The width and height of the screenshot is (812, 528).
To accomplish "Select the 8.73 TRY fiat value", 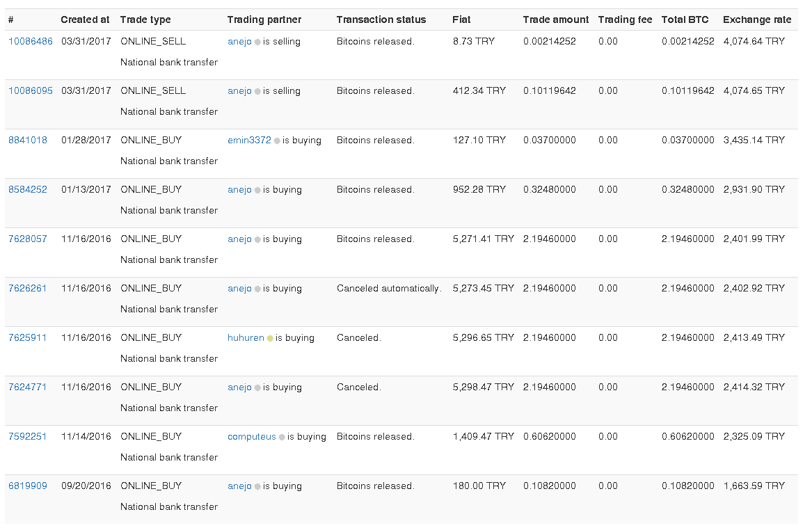I will (x=473, y=42).
